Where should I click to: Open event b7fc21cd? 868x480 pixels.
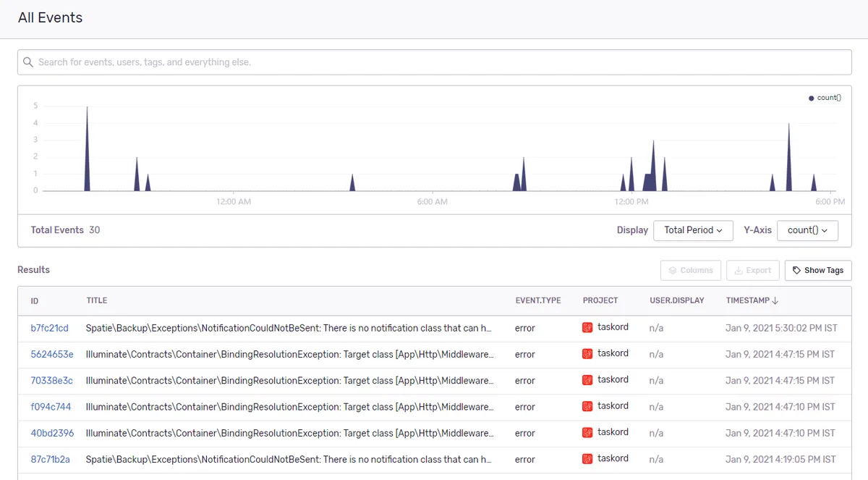pyautogui.click(x=49, y=328)
